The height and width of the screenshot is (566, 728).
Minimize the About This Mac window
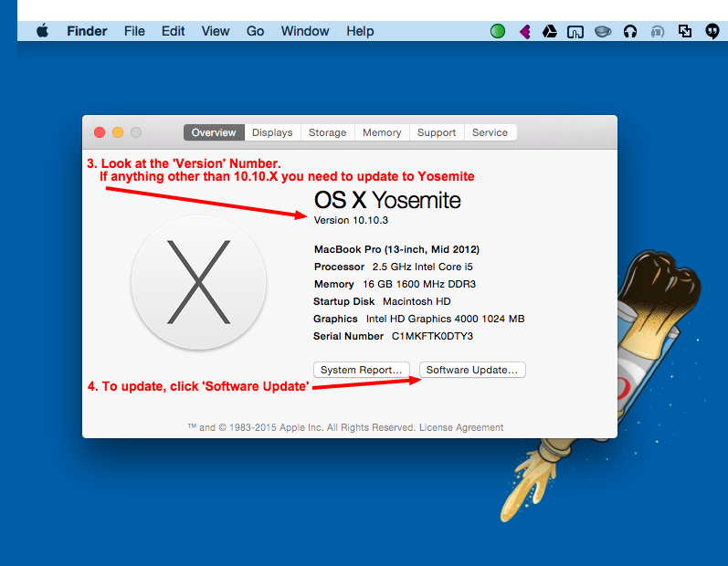(118, 132)
